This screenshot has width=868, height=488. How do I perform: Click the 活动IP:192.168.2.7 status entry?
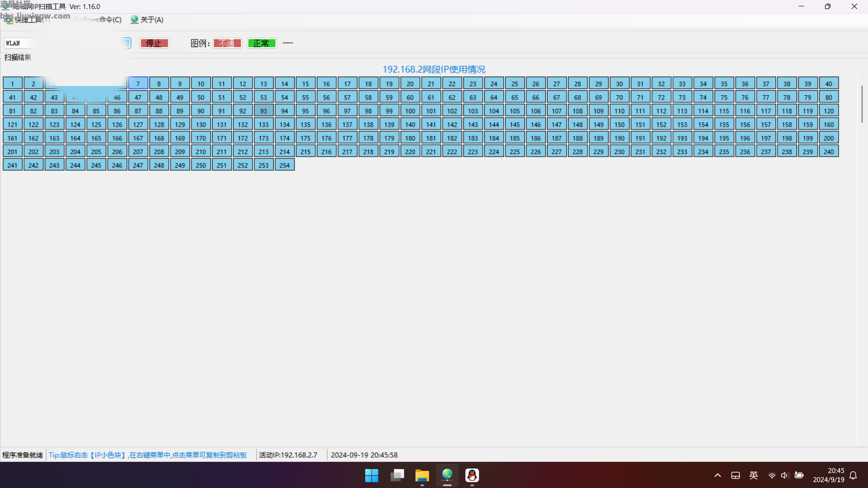pos(288,455)
